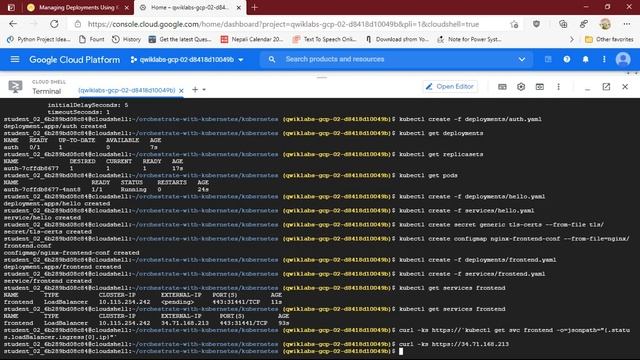
Task: Open Download sfrom Yo bookmark
Action: click(x=397, y=39)
